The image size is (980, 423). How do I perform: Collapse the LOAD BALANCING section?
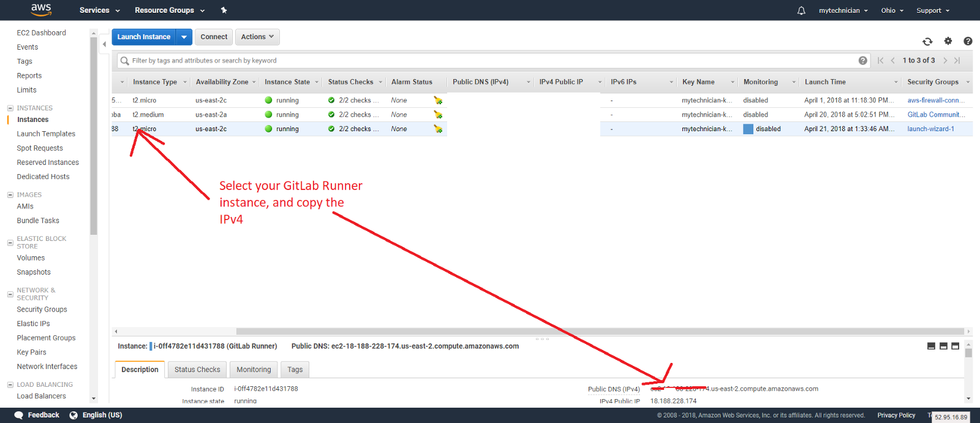click(10, 385)
